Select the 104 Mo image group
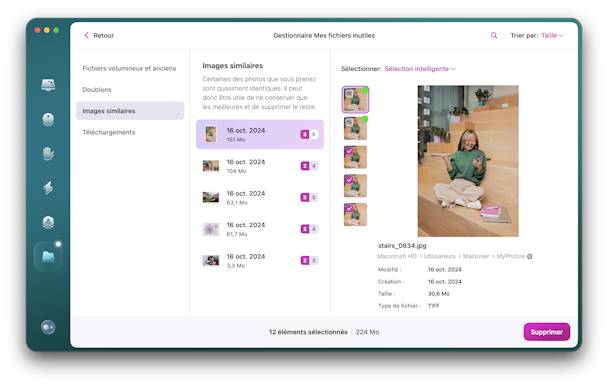 click(x=260, y=166)
